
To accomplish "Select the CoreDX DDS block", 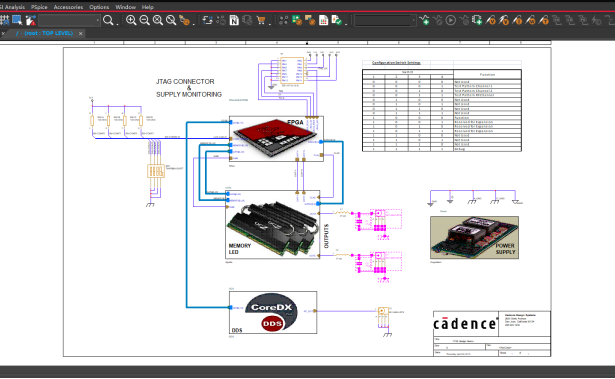I will 273,312.
